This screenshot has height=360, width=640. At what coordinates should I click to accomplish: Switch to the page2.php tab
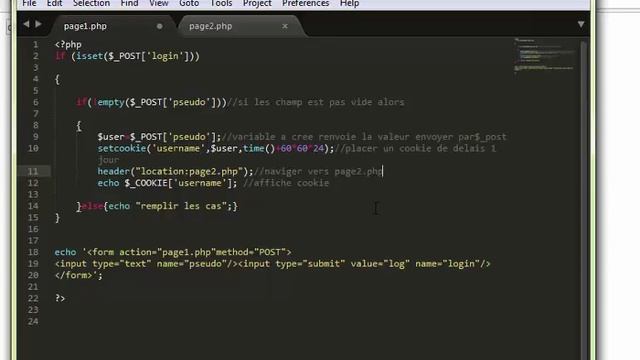click(211, 26)
